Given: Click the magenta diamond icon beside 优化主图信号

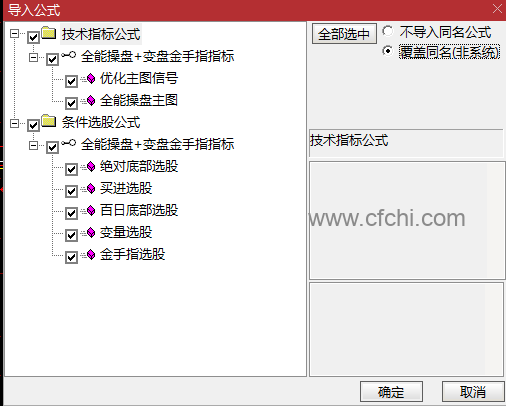Looking at the screenshot, I should 91,79.
